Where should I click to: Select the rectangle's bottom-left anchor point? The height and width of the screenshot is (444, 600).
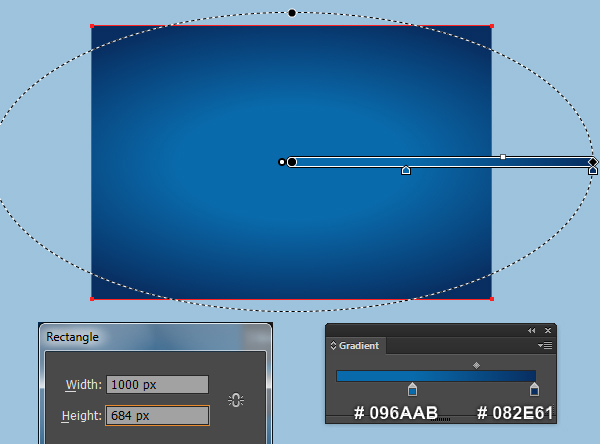(92, 299)
